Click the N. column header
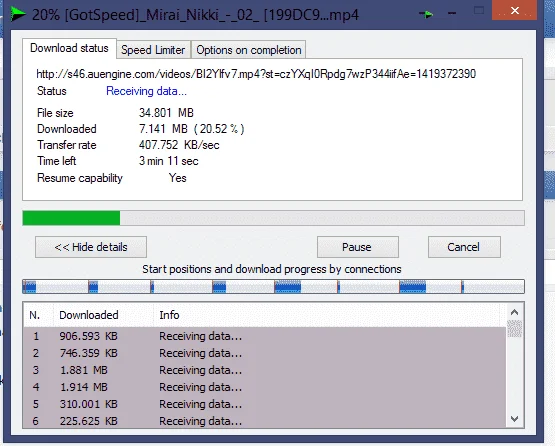The height and width of the screenshot is (446, 555). [x=38, y=315]
